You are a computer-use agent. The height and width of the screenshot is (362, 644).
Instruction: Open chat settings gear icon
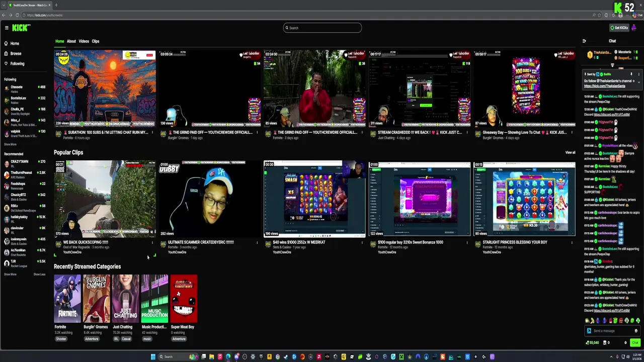(625, 342)
